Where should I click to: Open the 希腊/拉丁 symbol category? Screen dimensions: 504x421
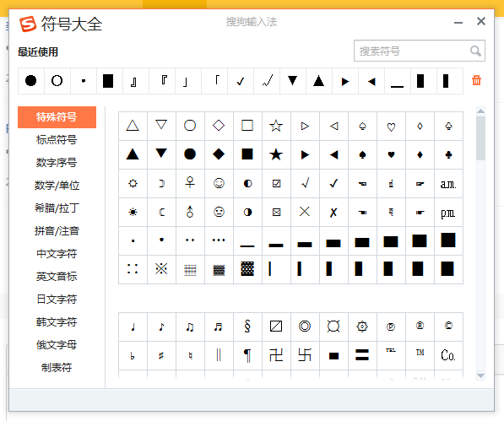point(57,208)
